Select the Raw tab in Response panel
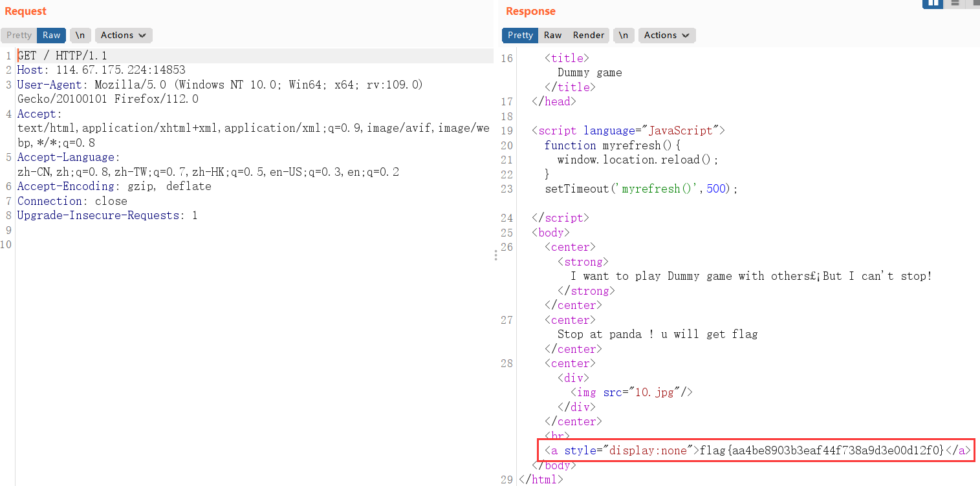Viewport: 980px width, 486px height. [x=552, y=36]
